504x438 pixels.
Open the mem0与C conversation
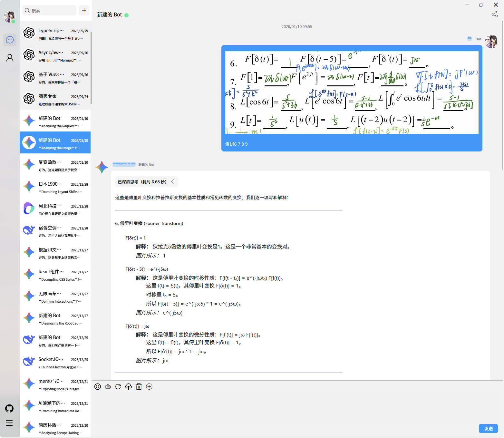tap(55, 384)
